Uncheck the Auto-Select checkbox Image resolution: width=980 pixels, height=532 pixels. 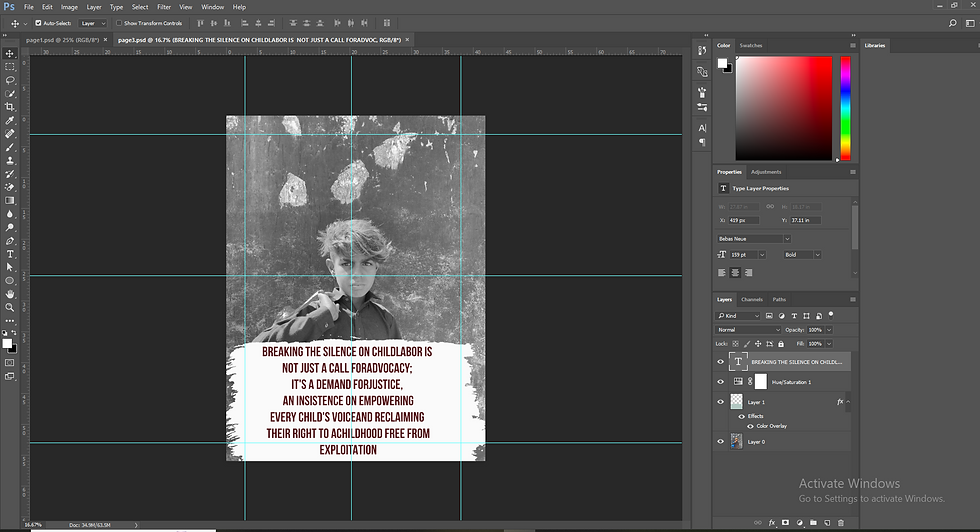(38, 22)
